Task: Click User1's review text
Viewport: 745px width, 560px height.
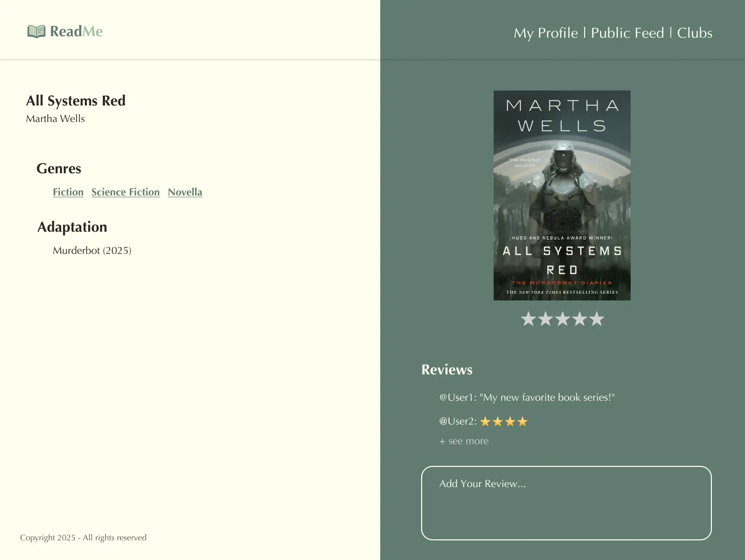Action: coord(527,397)
